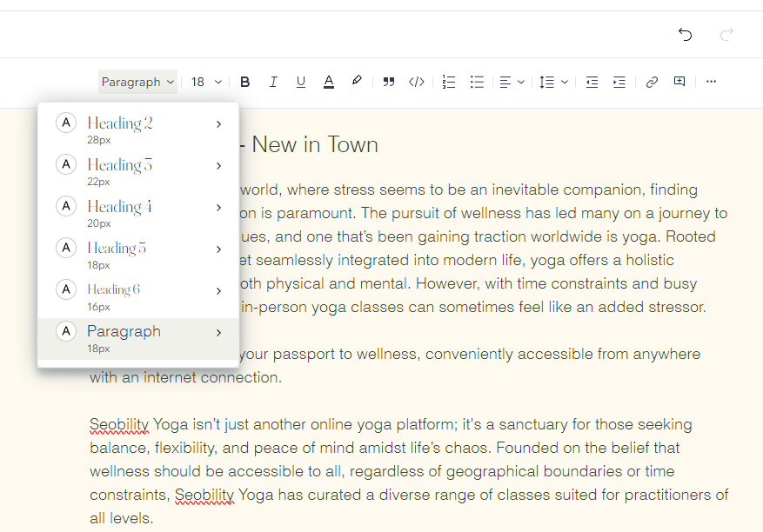The height and width of the screenshot is (532, 763).
Task: Toggle Underline formatting
Action: (301, 82)
